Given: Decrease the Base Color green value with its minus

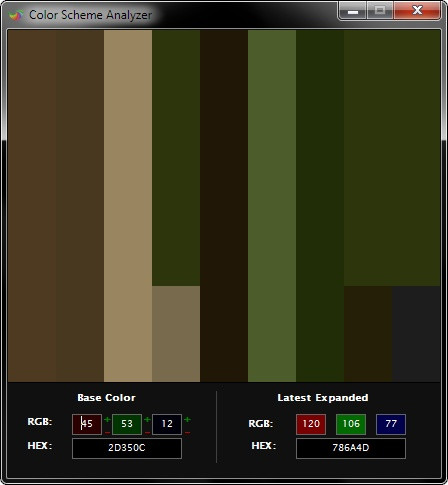Looking at the screenshot, I should click(147, 433).
